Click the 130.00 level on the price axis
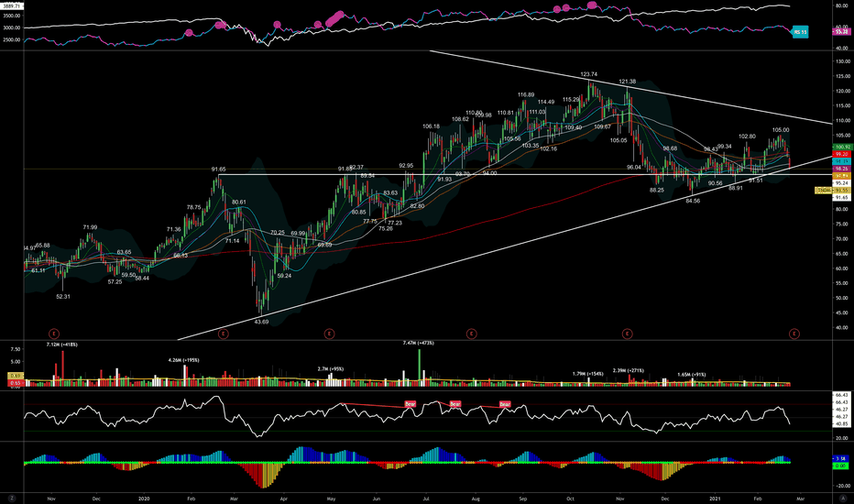 843,61
